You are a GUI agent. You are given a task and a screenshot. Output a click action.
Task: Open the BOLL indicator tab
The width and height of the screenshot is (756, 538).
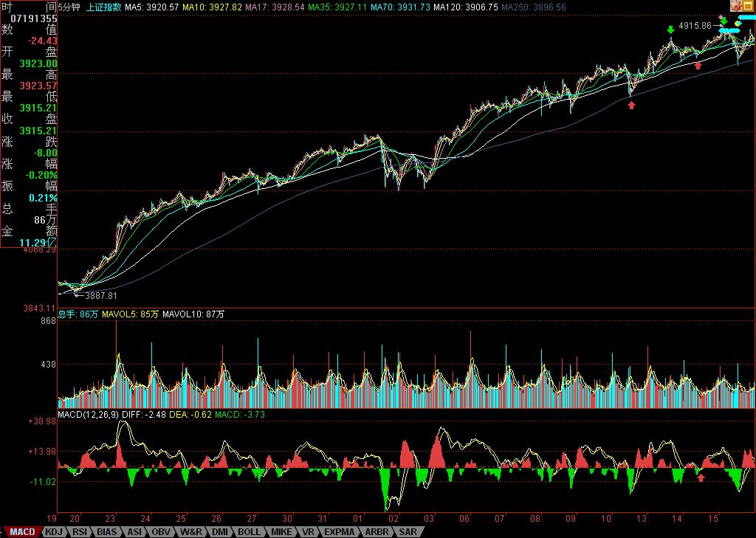[249, 531]
